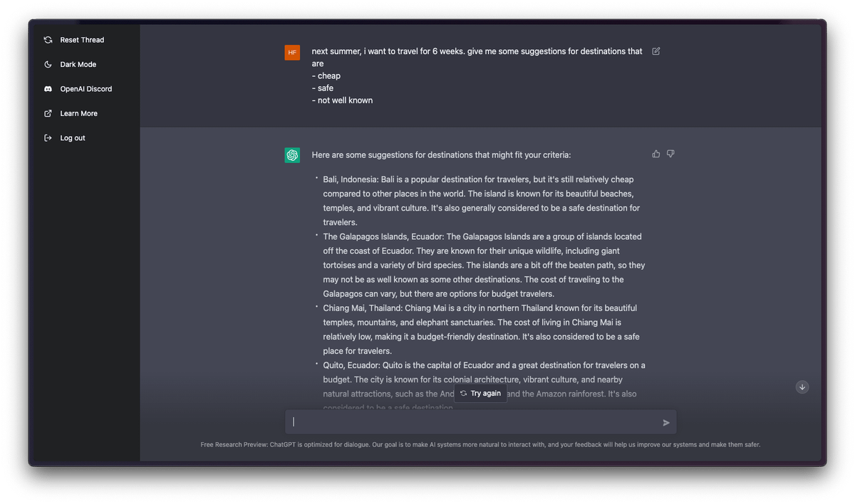Choose Log out from the sidebar
This screenshot has height=504, width=855.
pyautogui.click(x=73, y=138)
